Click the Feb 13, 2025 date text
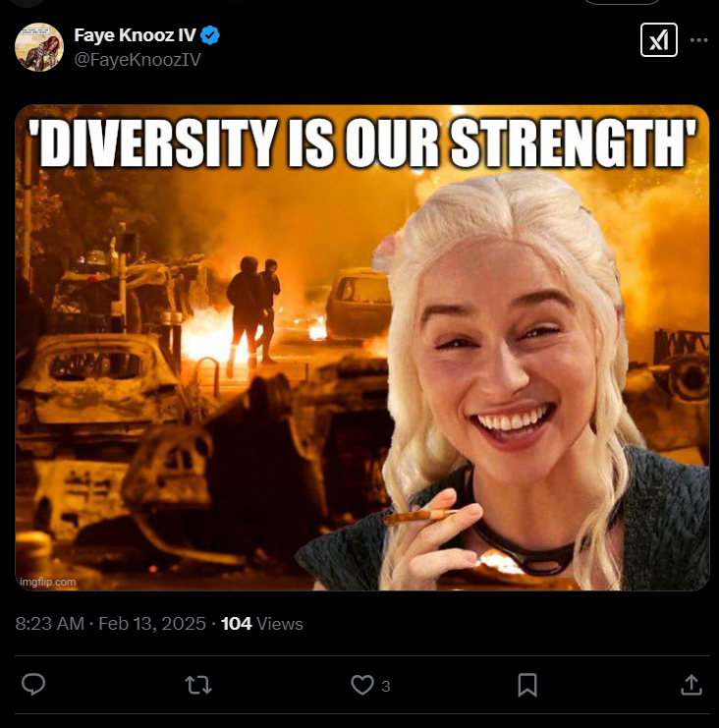The height and width of the screenshot is (728, 719). [152, 624]
